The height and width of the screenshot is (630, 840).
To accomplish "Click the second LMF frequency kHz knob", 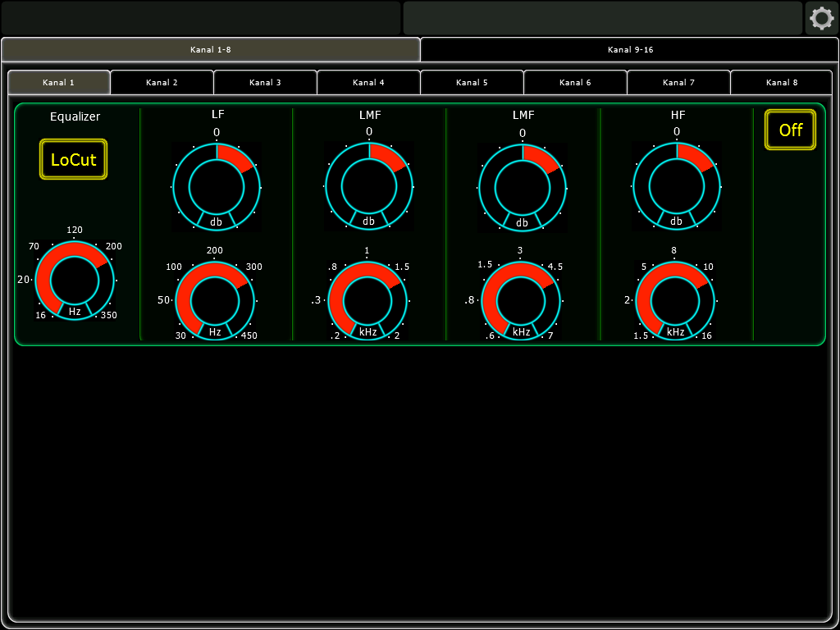I will click(x=521, y=301).
